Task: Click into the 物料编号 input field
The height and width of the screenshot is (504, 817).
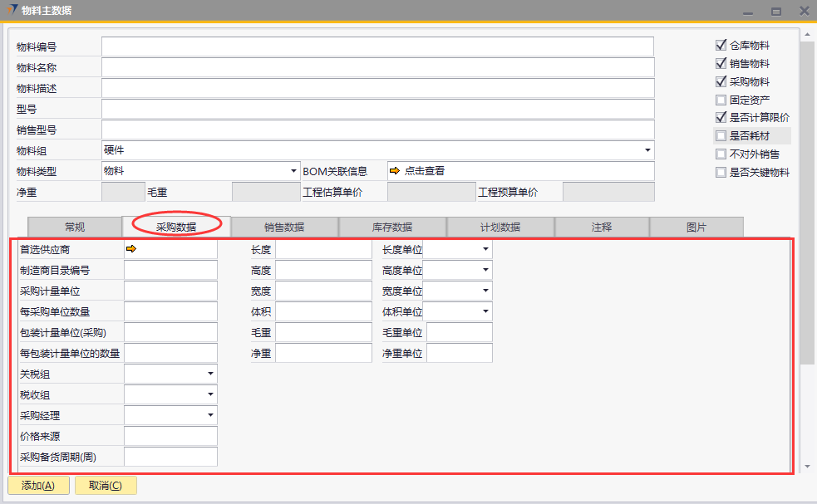Action: coord(377,46)
